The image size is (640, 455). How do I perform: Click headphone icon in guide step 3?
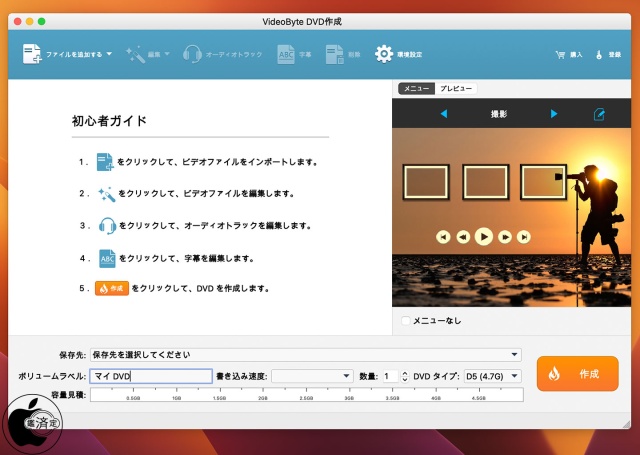click(x=107, y=226)
